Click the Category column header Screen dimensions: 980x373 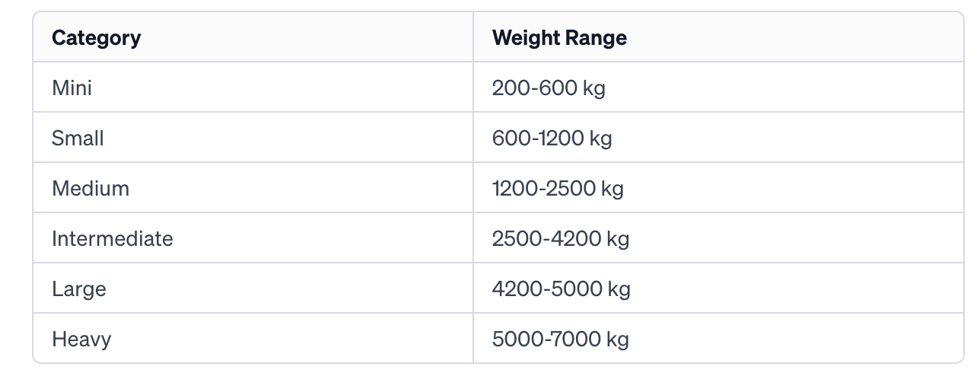pyautogui.click(x=253, y=37)
